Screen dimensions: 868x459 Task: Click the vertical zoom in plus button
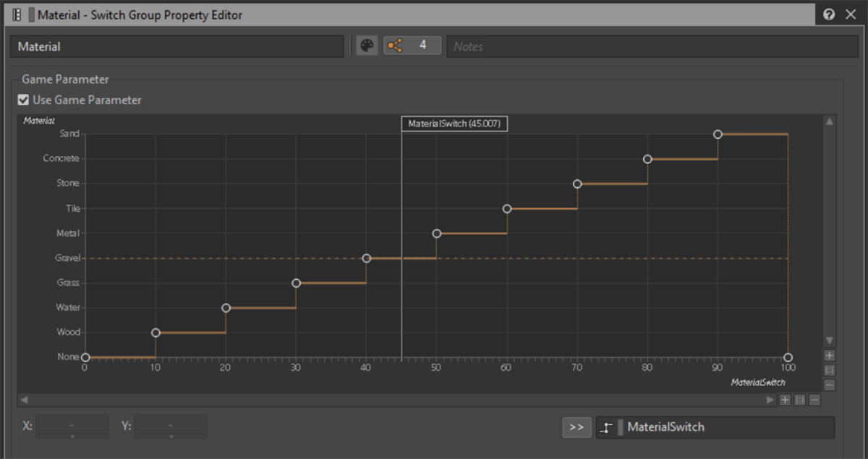[x=830, y=356]
